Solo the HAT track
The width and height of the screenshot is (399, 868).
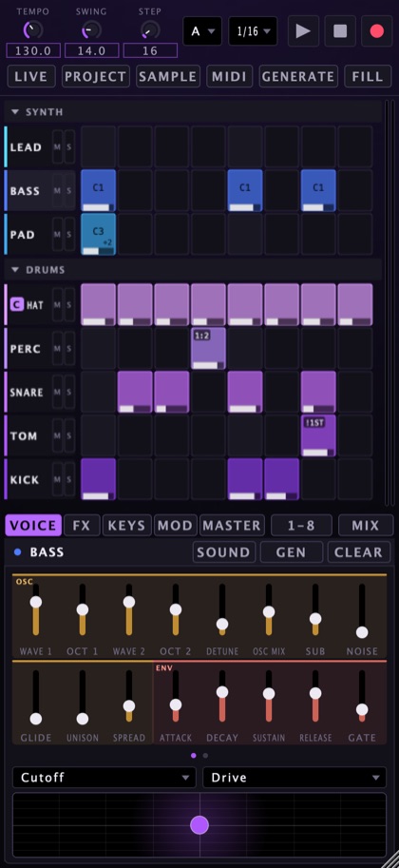(x=69, y=304)
